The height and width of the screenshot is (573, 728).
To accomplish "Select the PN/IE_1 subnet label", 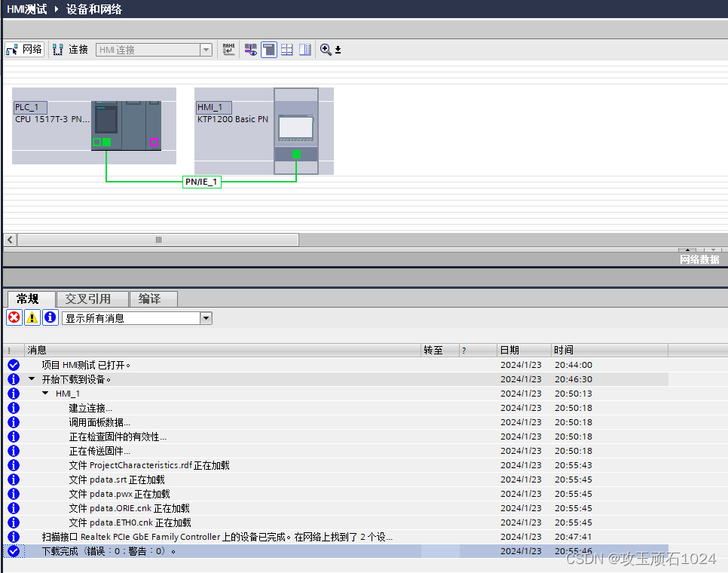I will coord(201,182).
